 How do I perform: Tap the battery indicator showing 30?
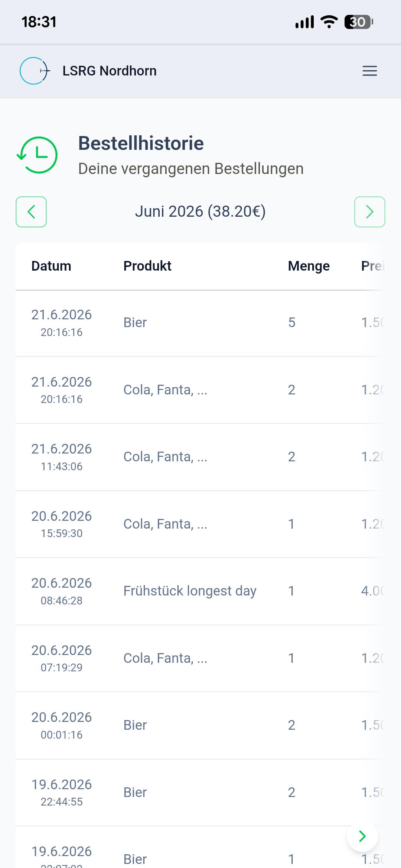click(x=359, y=22)
